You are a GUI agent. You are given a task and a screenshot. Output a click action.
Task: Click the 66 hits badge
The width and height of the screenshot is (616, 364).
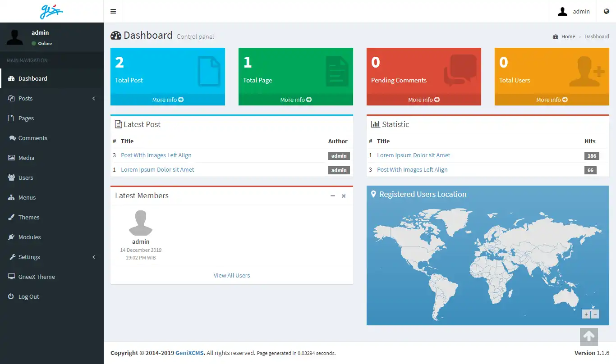point(590,170)
